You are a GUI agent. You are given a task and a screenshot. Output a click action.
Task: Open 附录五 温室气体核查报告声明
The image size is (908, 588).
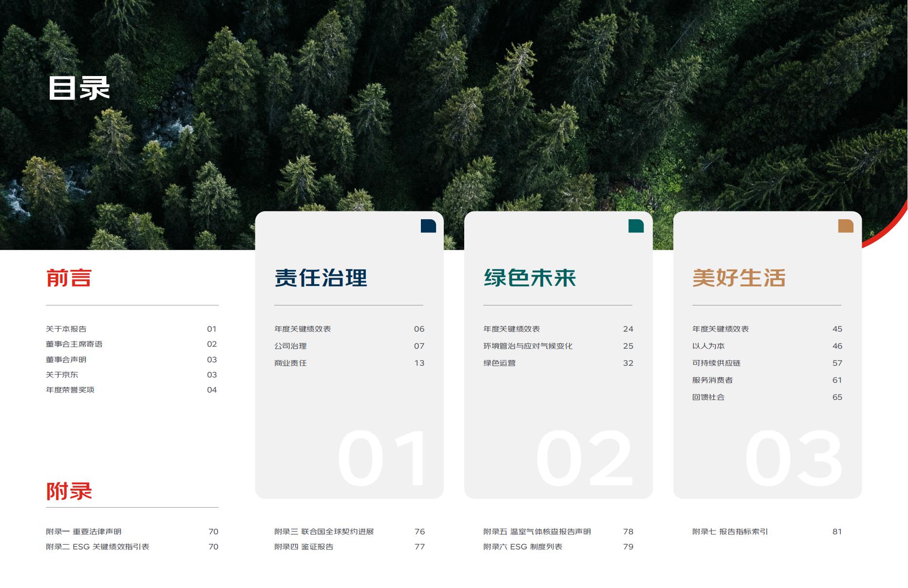[x=537, y=531]
